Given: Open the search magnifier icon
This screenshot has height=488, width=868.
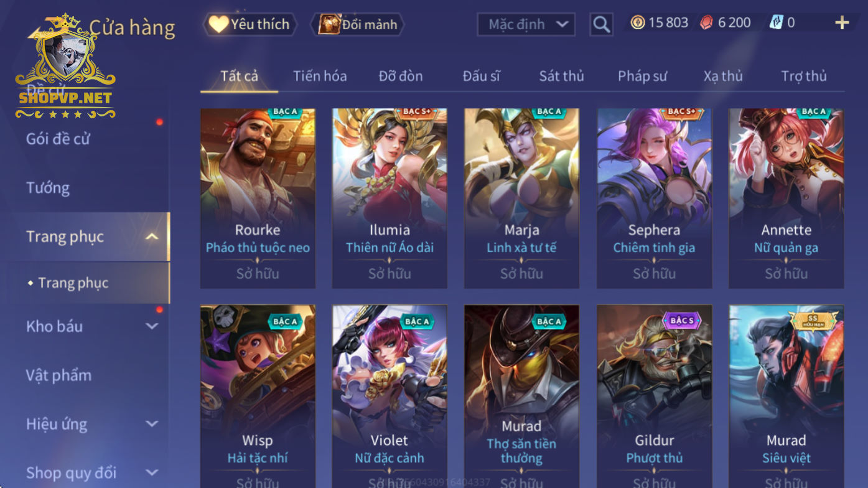Looking at the screenshot, I should [x=601, y=24].
